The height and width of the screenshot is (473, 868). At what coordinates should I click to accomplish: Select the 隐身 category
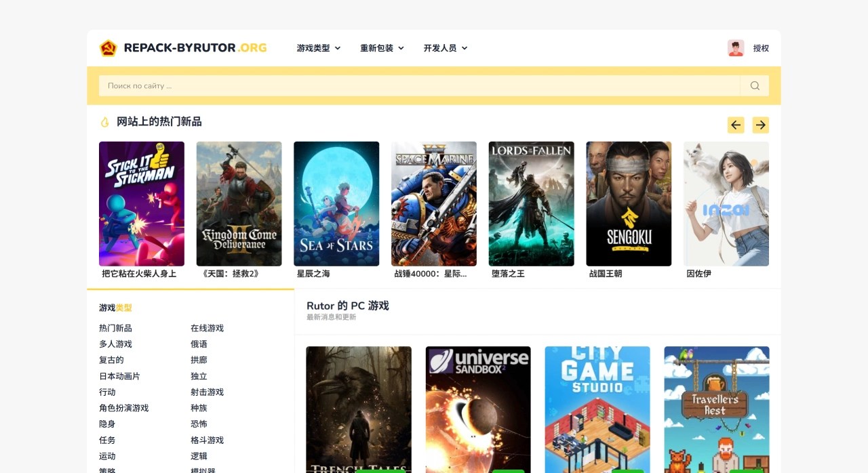coord(107,424)
